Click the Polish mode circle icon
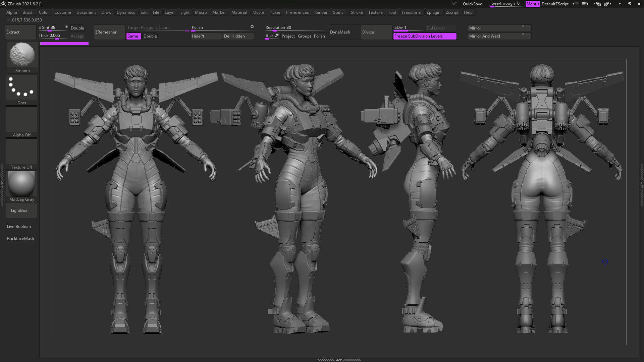The width and height of the screenshot is (644, 362). pyautogui.click(x=252, y=27)
